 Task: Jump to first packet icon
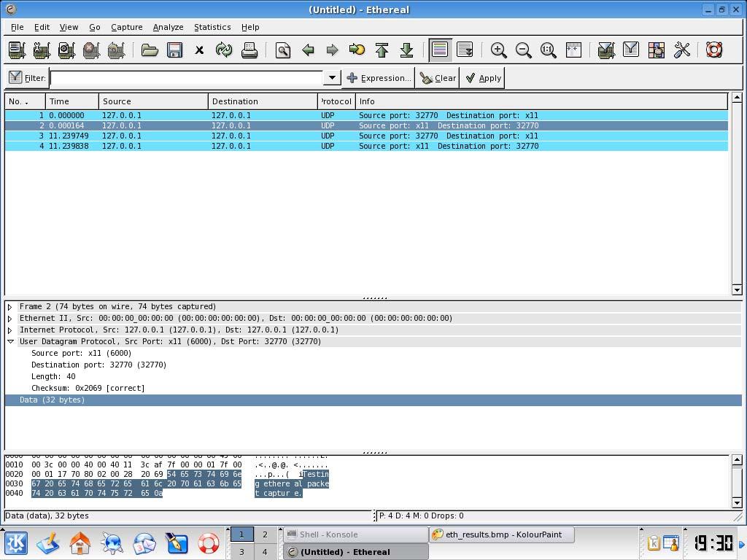[382, 50]
